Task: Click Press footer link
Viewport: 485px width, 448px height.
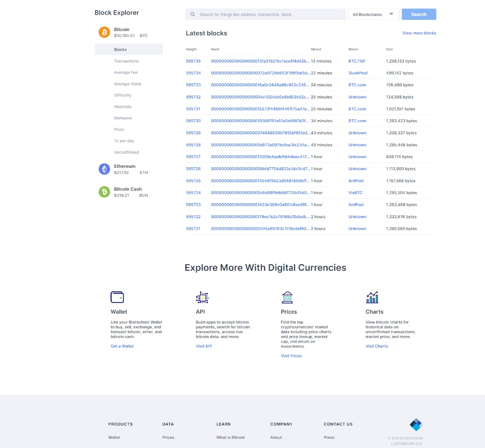Action: pyautogui.click(x=329, y=437)
